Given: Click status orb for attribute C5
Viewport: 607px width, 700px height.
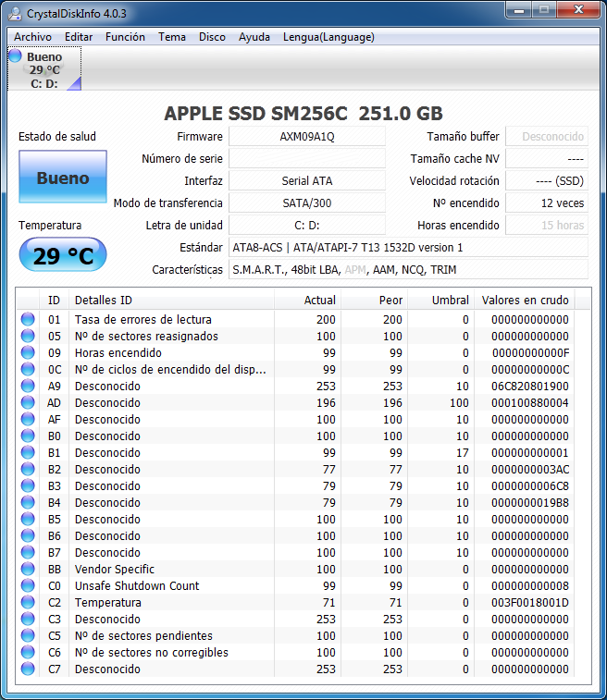Looking at the screenshot, I should point(28,635).
